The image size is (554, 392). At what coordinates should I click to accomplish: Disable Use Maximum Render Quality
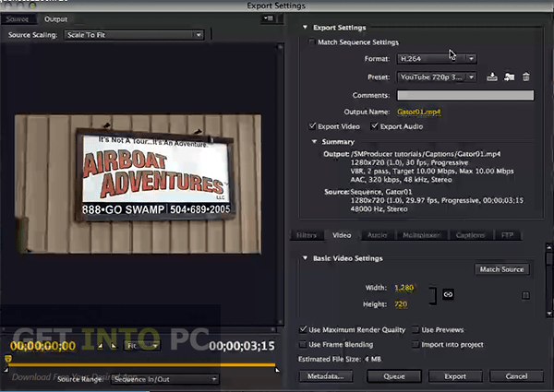[303, 329]
